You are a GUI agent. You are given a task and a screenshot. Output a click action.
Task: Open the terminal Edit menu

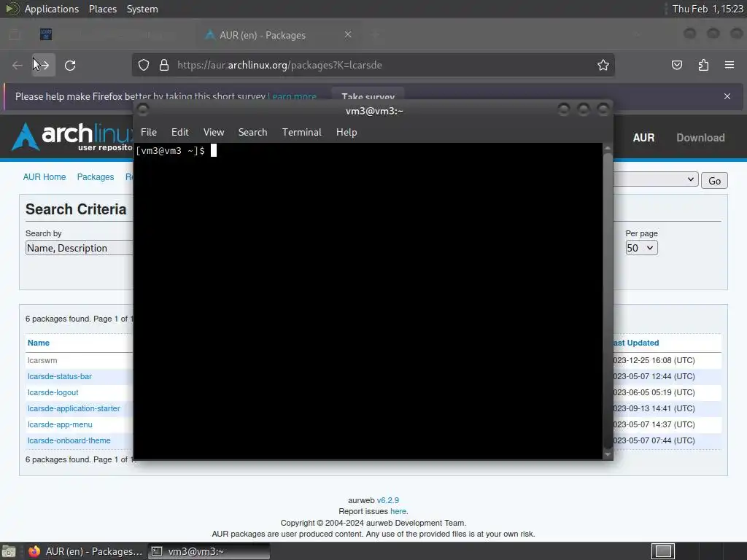click(180, 133)
